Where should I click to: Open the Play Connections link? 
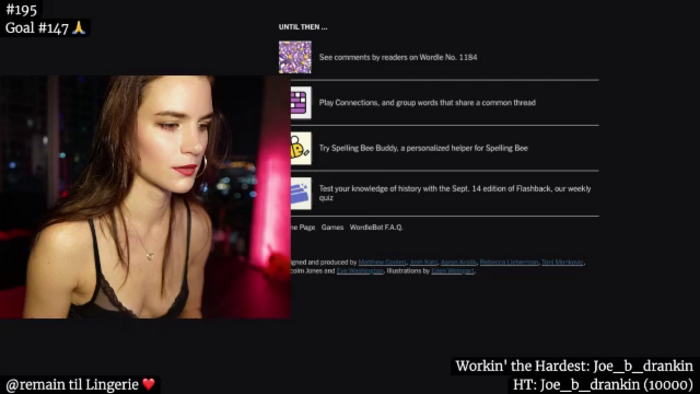pyautogui.click(x=427, y=103)
